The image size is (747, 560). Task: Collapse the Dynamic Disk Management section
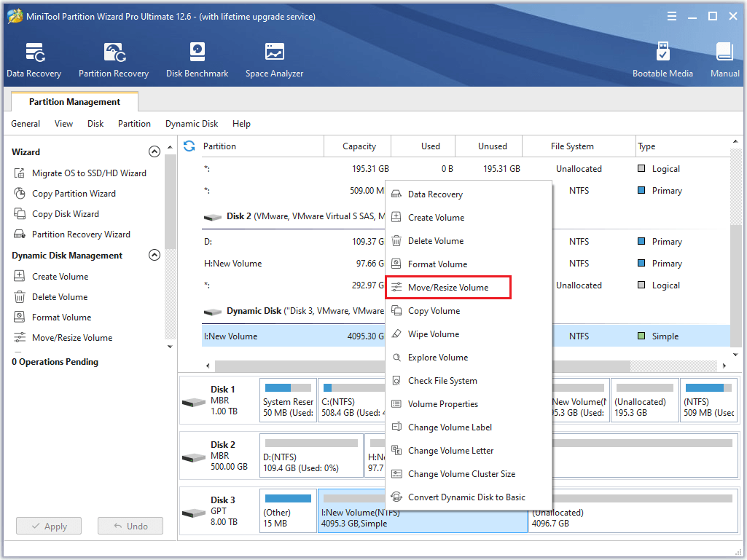pos(155,255)
